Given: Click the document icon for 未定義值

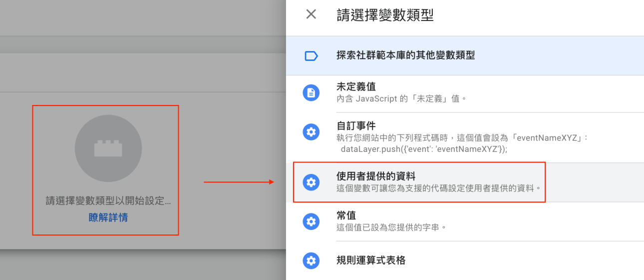Looking at the screenshot, I should pos(311,92).
